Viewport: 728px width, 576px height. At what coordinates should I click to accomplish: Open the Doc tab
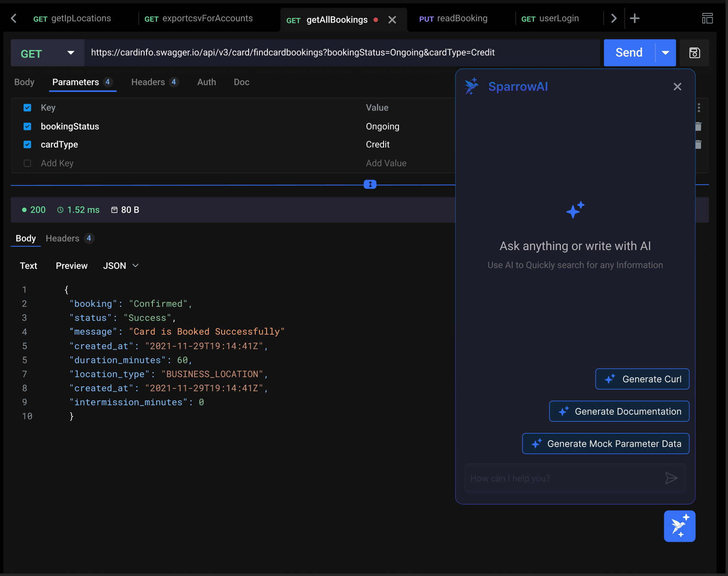click(242, 82)
